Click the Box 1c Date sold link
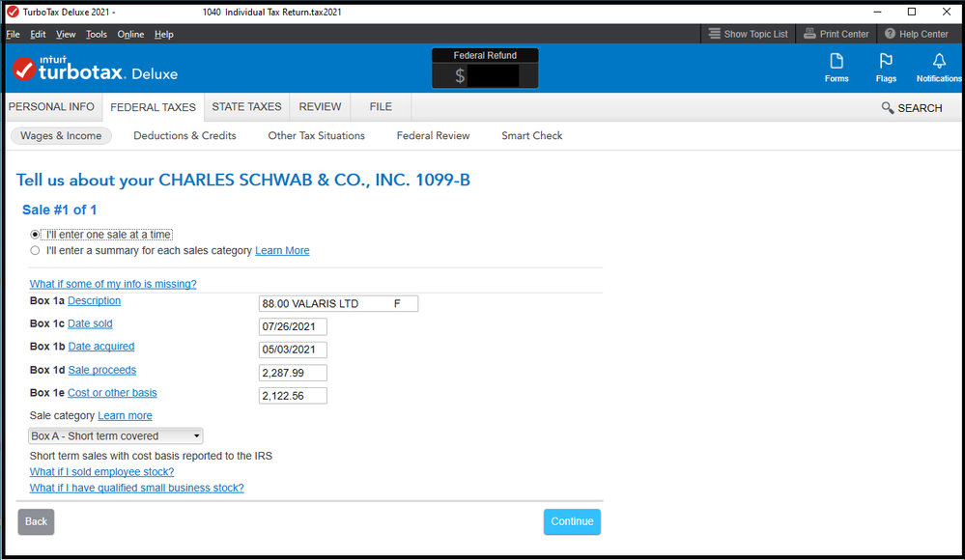Viewport: 965px width, 560px height. (x=90, y=323)
